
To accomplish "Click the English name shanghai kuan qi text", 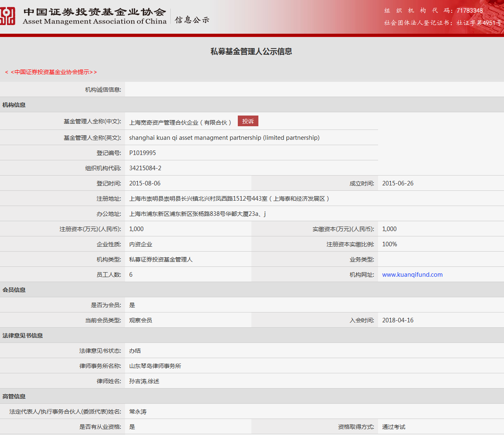I will pyautogui.click(x=224, y=138).
